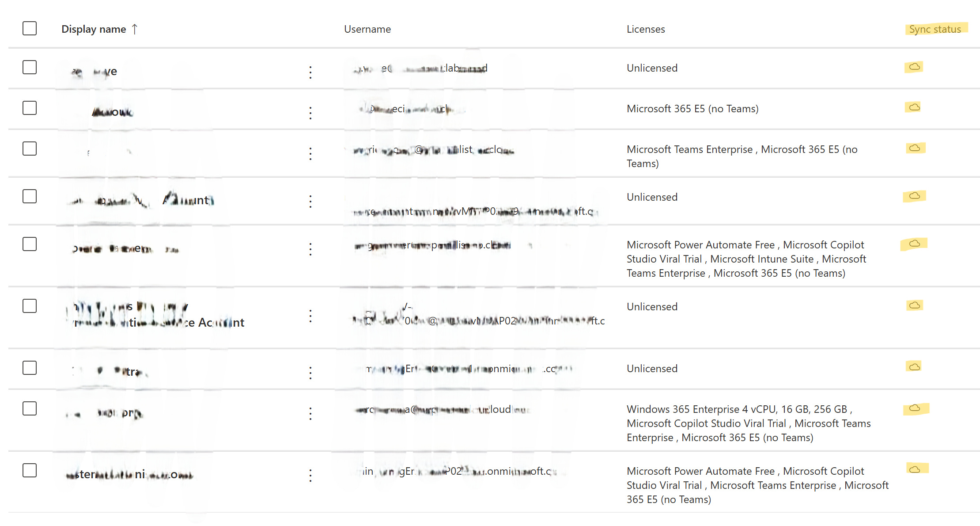This screenshot has width=980, height=526.
Task: Click cloud sync icon in first row
Action: point(915,67)
